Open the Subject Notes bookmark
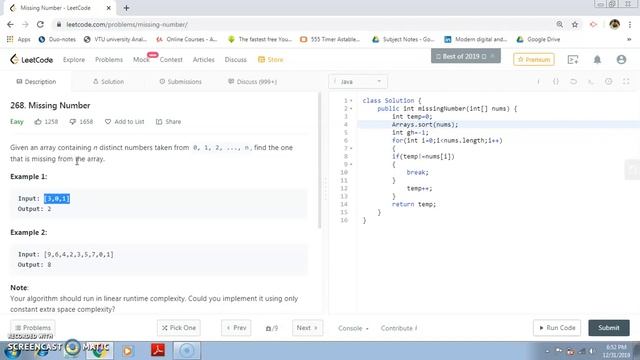The width and height of the screenshot is (640, 360). pyautogui.click(x=403, y=40)
